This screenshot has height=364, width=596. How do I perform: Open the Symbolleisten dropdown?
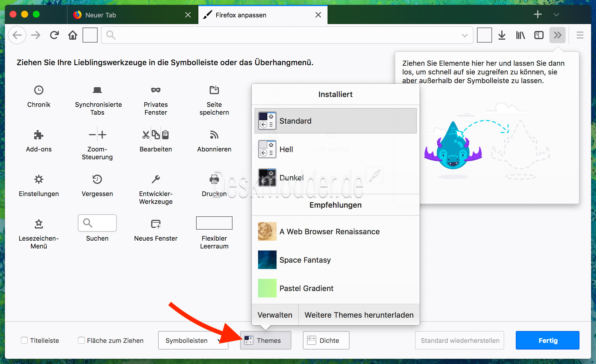(193, 340)
